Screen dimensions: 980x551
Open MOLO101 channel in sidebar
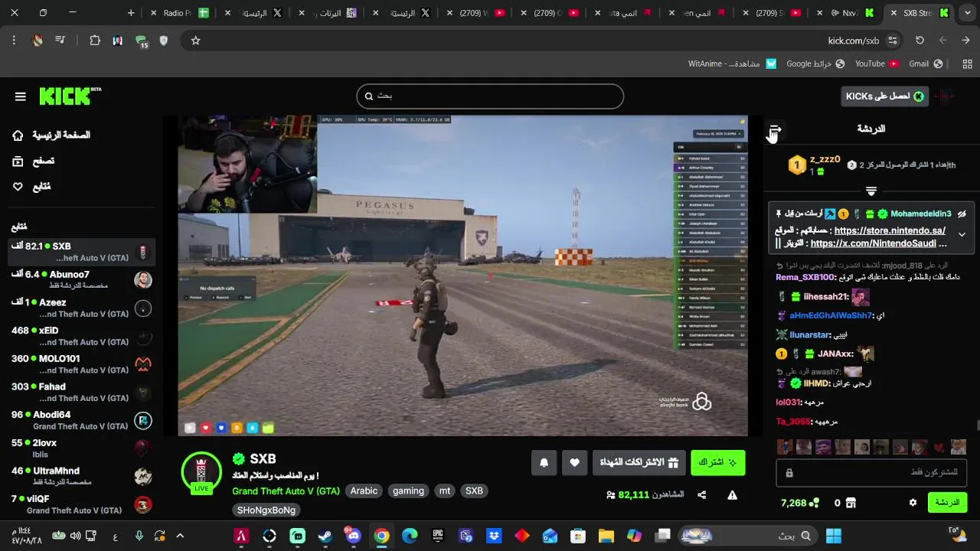[82, 364]
